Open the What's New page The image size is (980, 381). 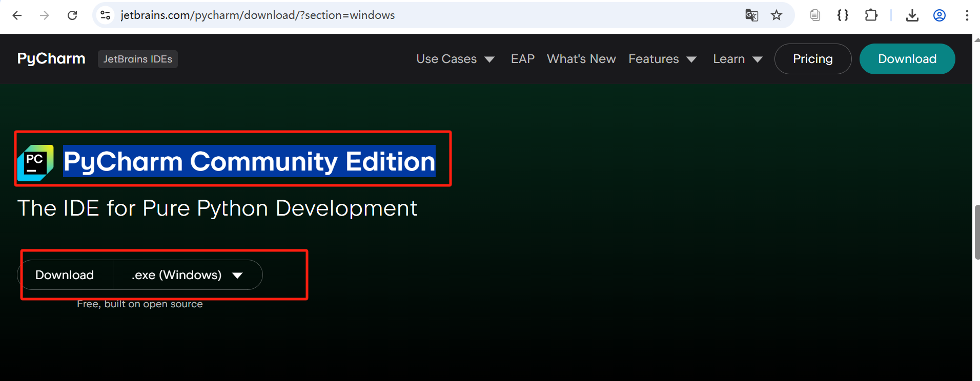581,59
